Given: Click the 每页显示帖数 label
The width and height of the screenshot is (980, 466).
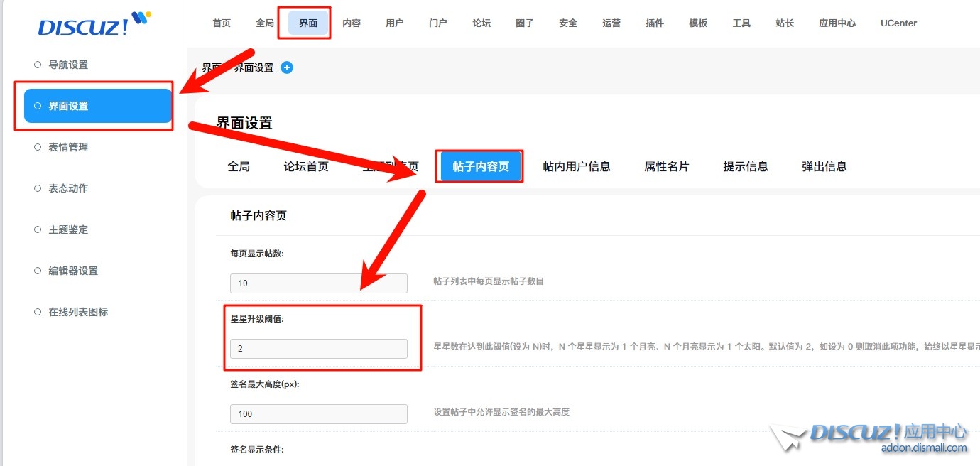Looking at the screenshot, I should (257, 254).
